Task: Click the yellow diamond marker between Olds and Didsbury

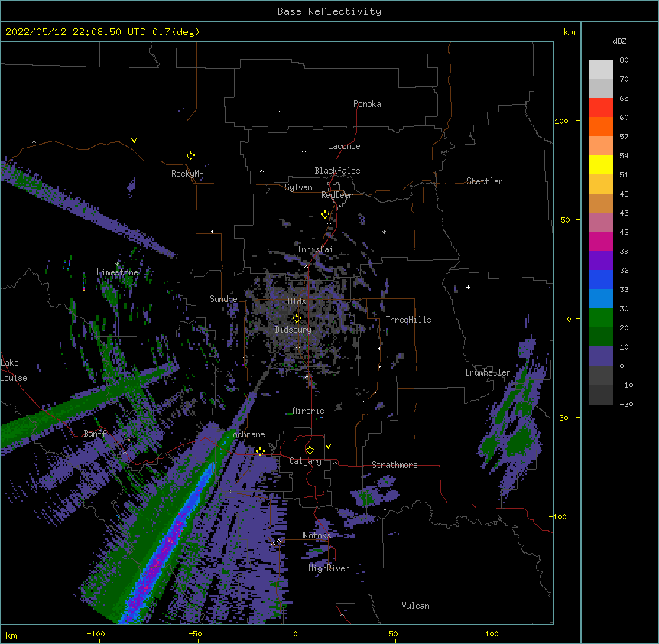Action: tap(297, 318)
